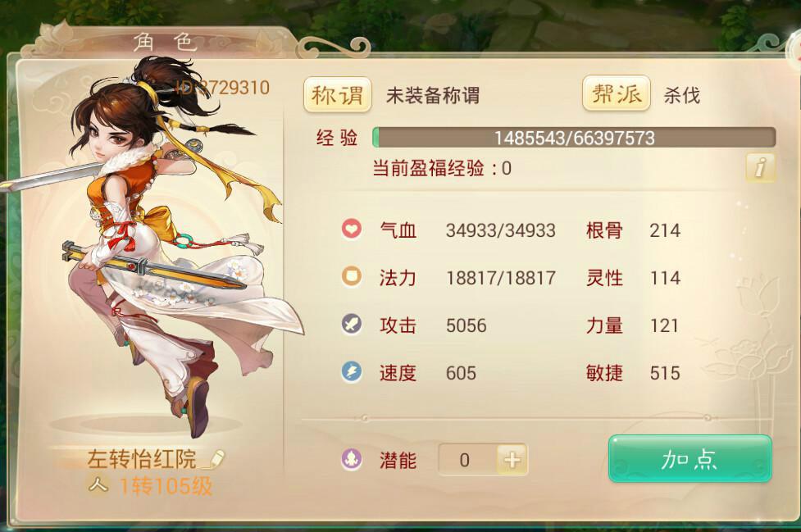Select the 角色 tab header
801x532 pixels.
click(x=165, y=42)
